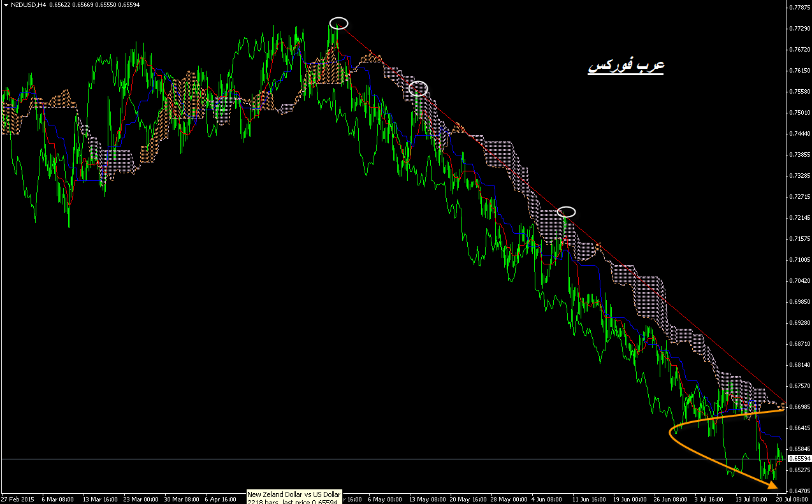Click the 13 Mar 16:00 time label
Viewport: 812px width, 504px height.
pos(100,499)
